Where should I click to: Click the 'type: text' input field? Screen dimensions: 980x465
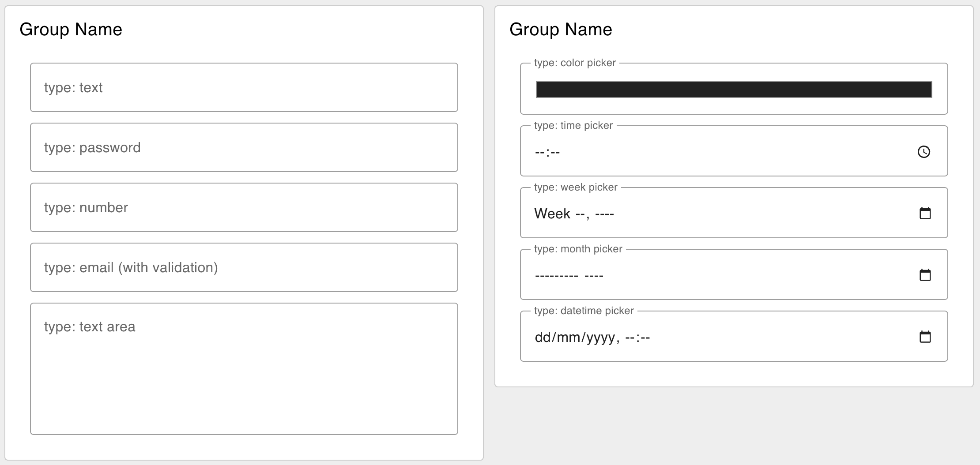tap(243, 87)
